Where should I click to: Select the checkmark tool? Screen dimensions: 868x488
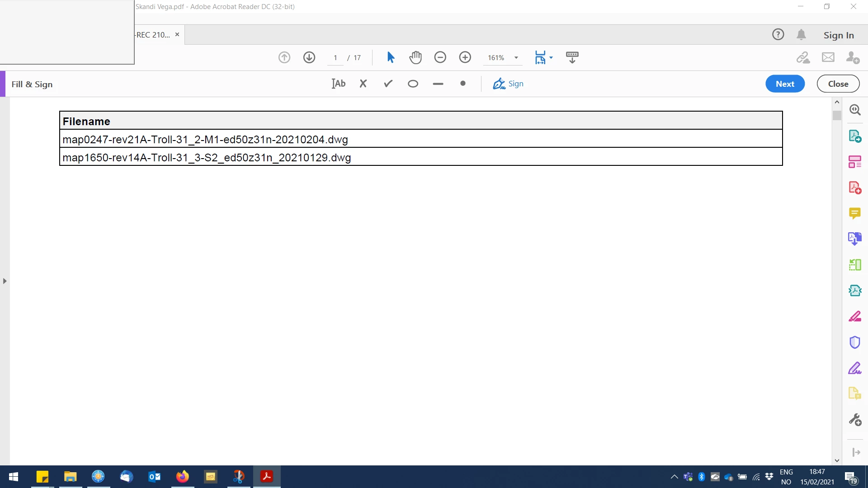pyautogui.click(x=388, y=84)
